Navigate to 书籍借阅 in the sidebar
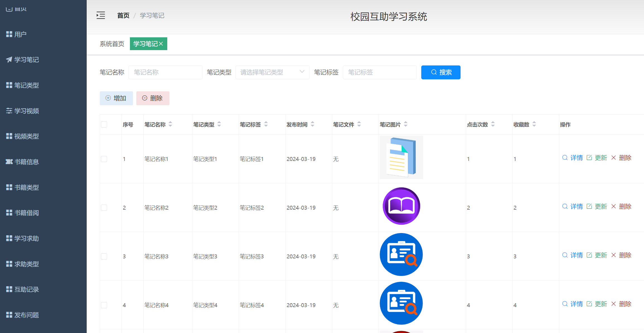Viewport: 644px width, 333px height. (x=26, y=213)
